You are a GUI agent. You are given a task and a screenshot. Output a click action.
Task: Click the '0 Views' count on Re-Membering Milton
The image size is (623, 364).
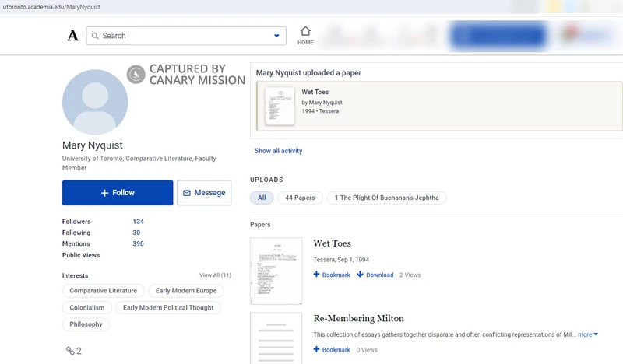pyautogui.click(x=367, y=350)
